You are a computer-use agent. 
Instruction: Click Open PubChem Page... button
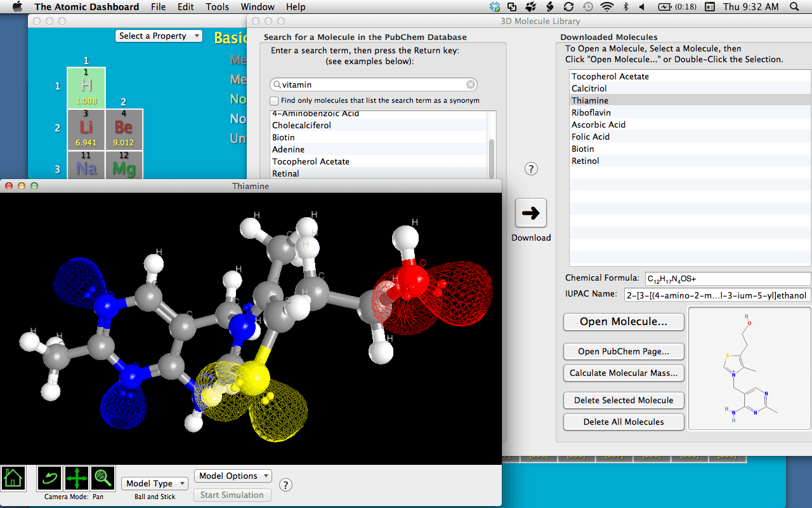(624, 351)
